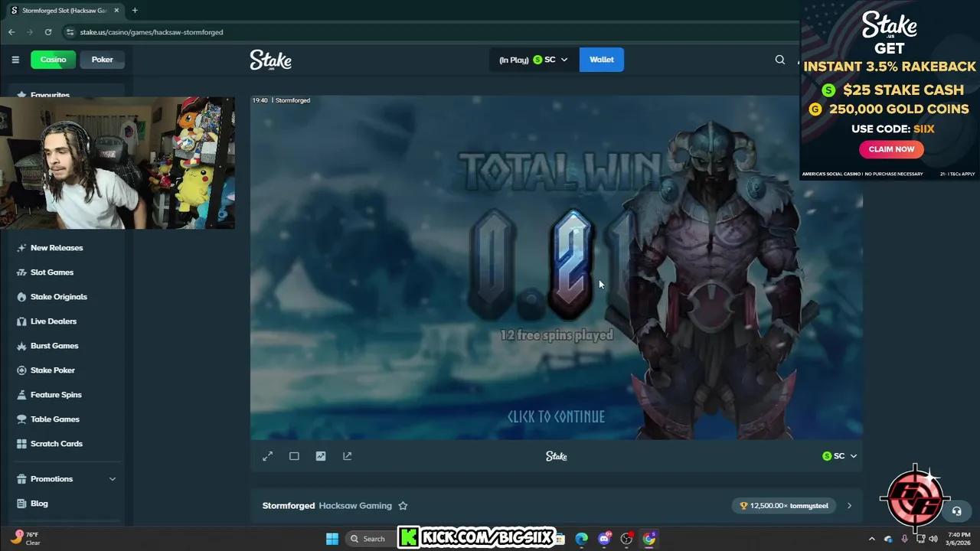Open the Stake casino search icon
Image resolution: width=980 pixels, height=551 pixels.
coord(779,59)
